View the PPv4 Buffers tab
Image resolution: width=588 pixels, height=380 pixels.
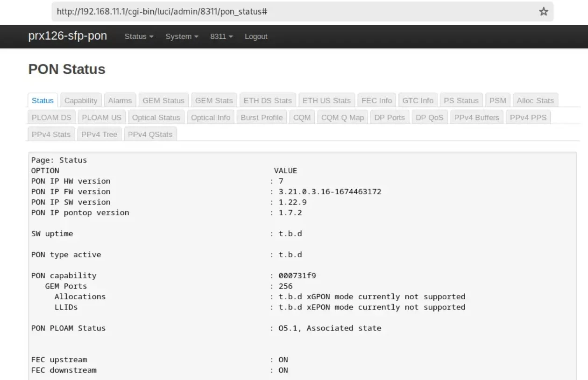[476, 118]
